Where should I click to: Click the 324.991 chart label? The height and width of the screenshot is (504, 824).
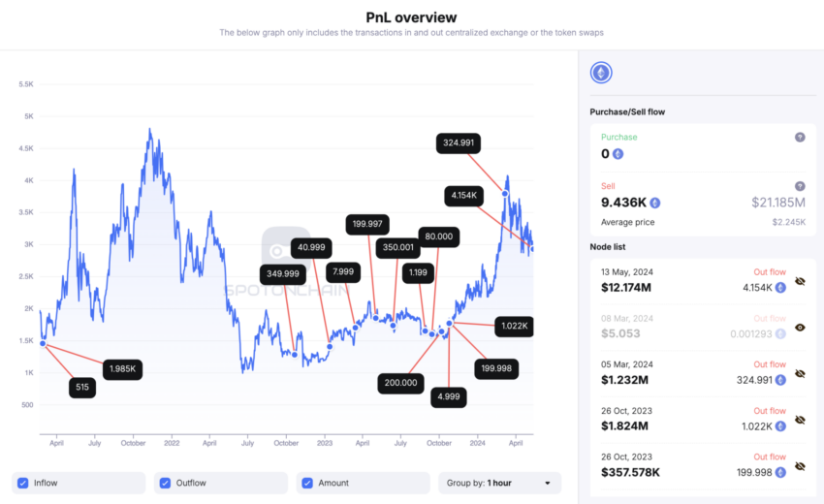pos(459,142)
